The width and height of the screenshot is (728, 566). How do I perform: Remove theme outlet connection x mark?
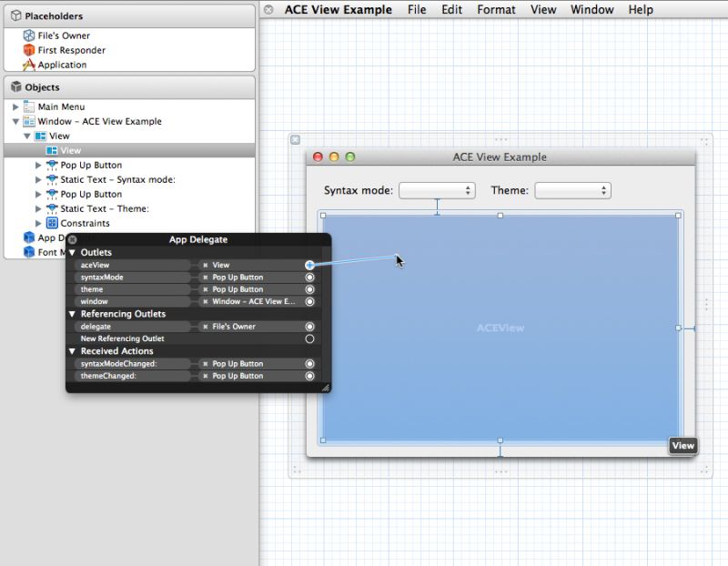pyautogui.click(x=206, y=289)
